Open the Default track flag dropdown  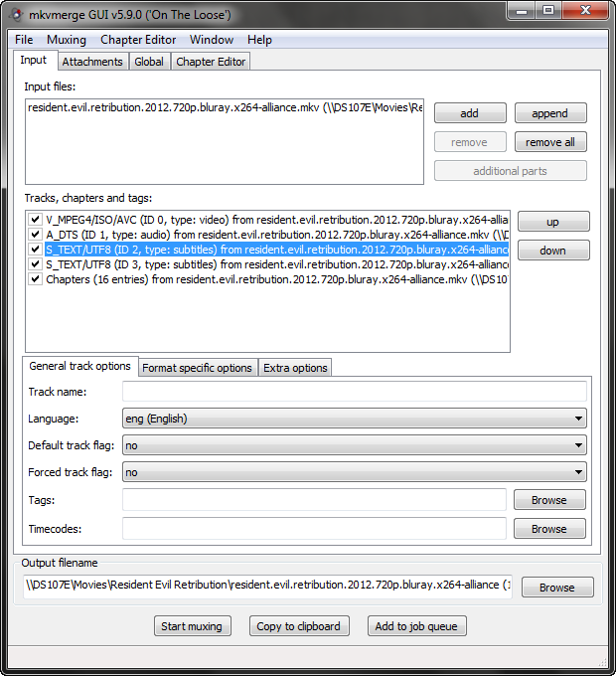(354, 445)
